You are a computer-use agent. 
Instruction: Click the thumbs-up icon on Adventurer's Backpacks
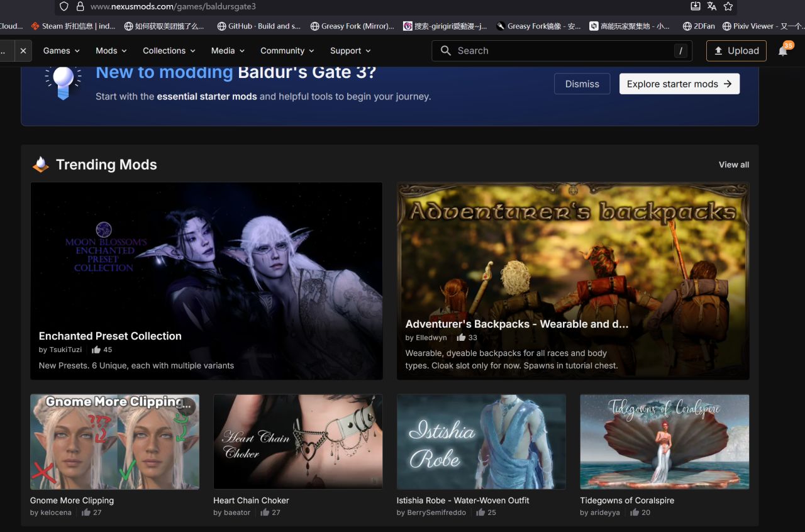[x=461, y=338]
